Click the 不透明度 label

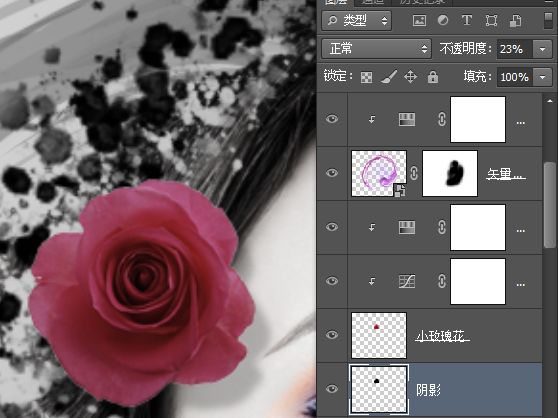point(465,49)
